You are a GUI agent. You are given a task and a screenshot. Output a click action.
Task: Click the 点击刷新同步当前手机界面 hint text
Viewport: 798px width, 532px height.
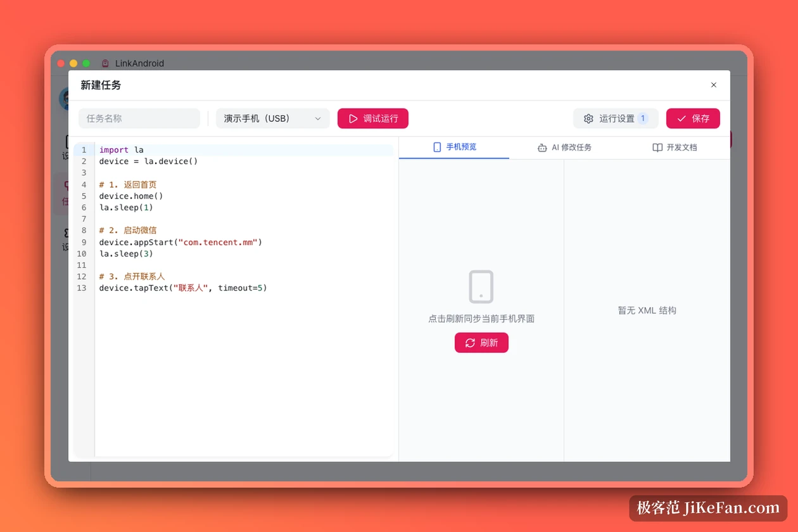(481, 319)
